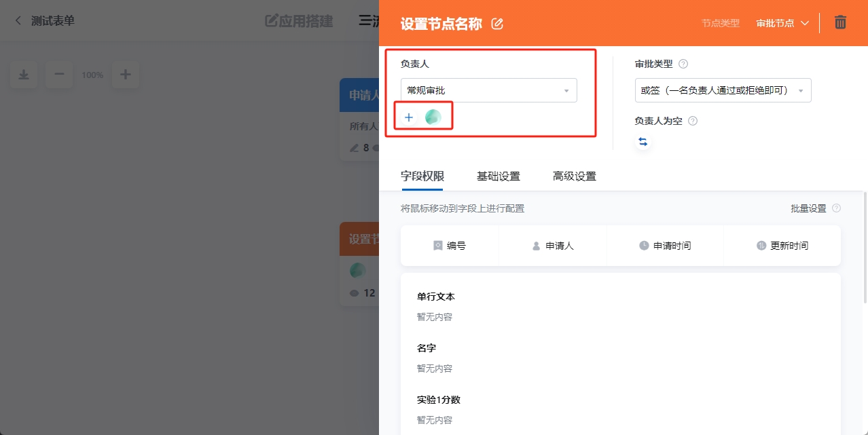Click the delete node trash icon
The height and width of the screenshot is (435, 868).
coord(840,22)
